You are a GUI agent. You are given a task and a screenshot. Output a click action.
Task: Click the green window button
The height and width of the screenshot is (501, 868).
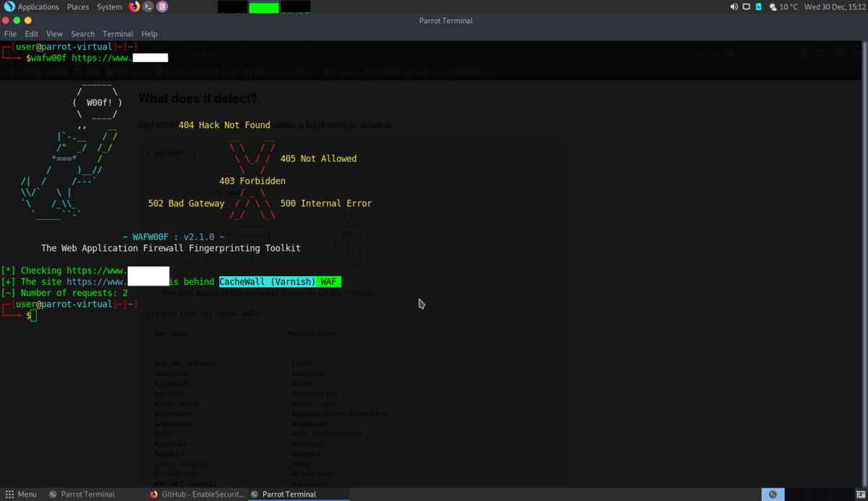[17, 20]
